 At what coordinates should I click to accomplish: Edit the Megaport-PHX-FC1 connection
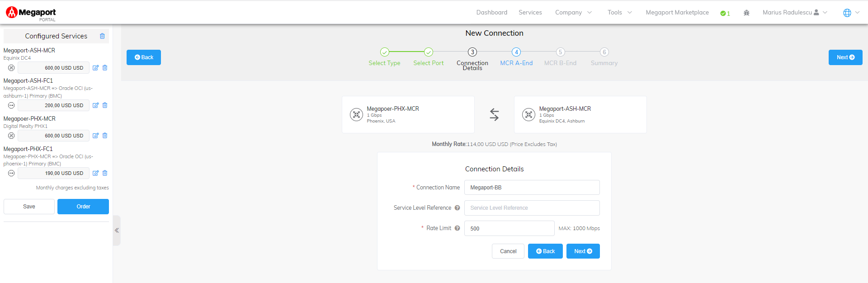point(95,173)
